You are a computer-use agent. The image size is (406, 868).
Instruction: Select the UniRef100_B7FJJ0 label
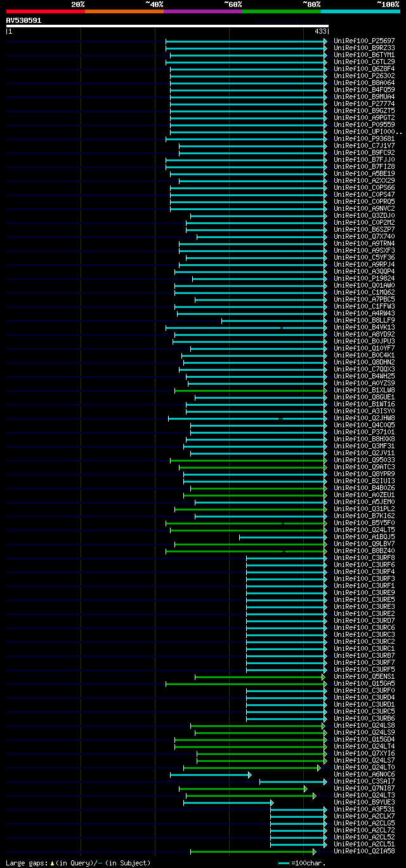364,159
